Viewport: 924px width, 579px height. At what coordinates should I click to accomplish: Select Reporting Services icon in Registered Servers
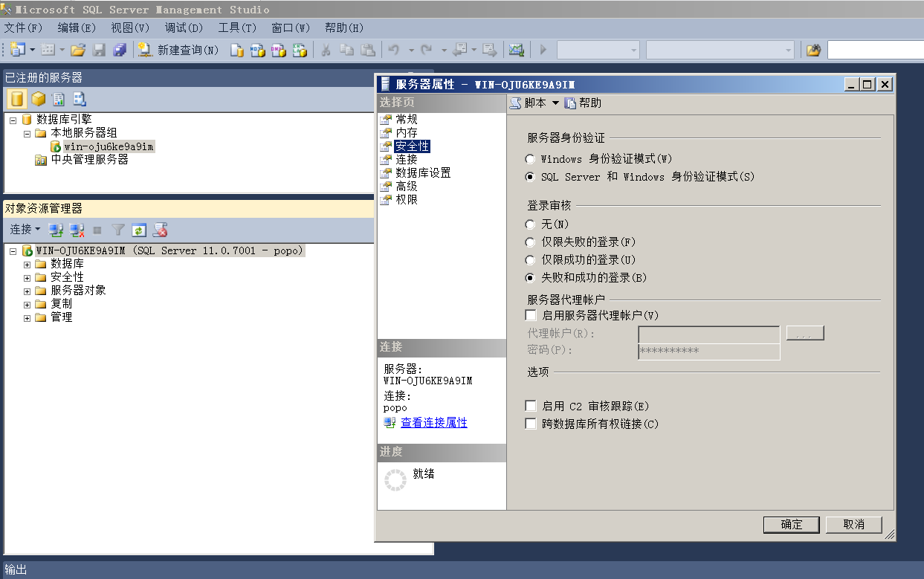[x=58, y=99]
